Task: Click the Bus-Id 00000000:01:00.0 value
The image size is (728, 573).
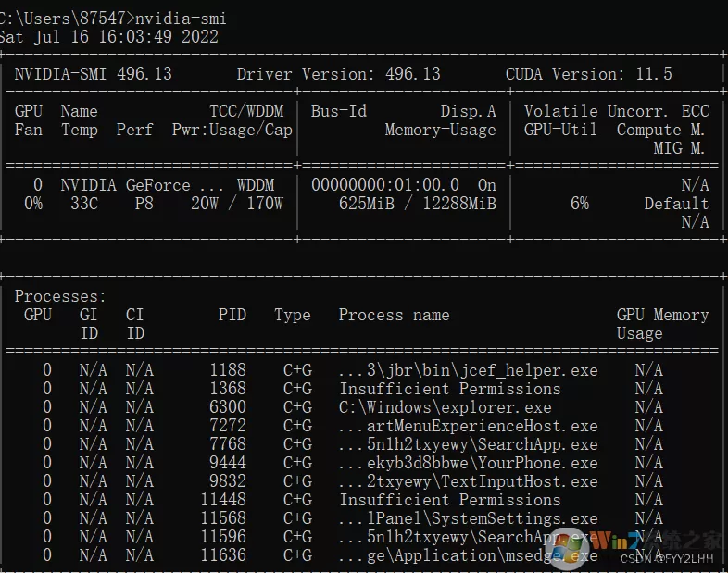Action: [385, 185]
